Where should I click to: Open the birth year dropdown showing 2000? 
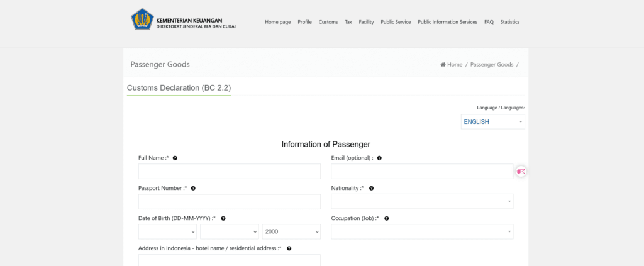pyautogui.click(x=291, y=231)
